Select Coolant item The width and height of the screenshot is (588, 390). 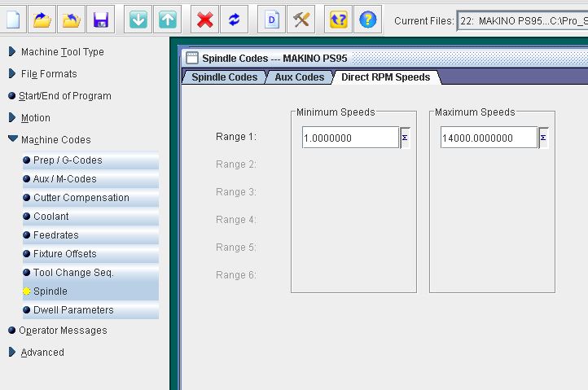(x=90, y=217)
